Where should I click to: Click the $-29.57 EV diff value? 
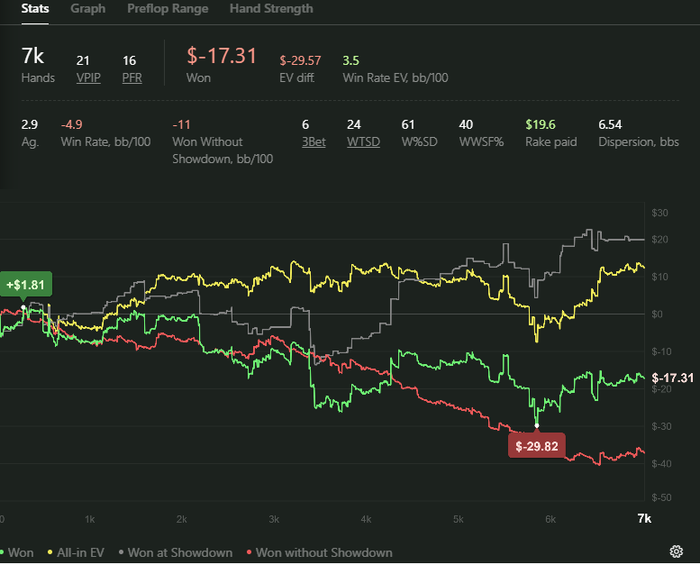pos(300,60)
